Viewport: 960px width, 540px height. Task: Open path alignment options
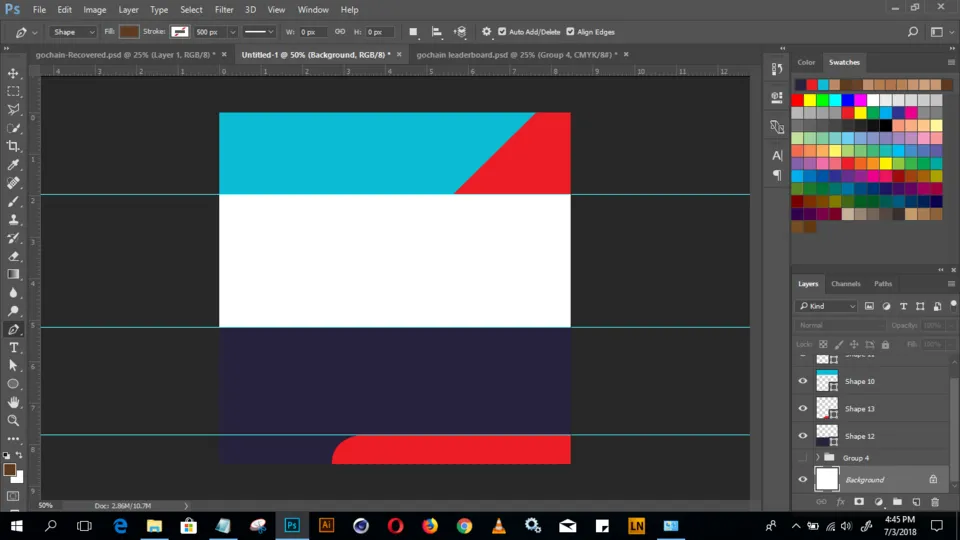pos(437,32)
